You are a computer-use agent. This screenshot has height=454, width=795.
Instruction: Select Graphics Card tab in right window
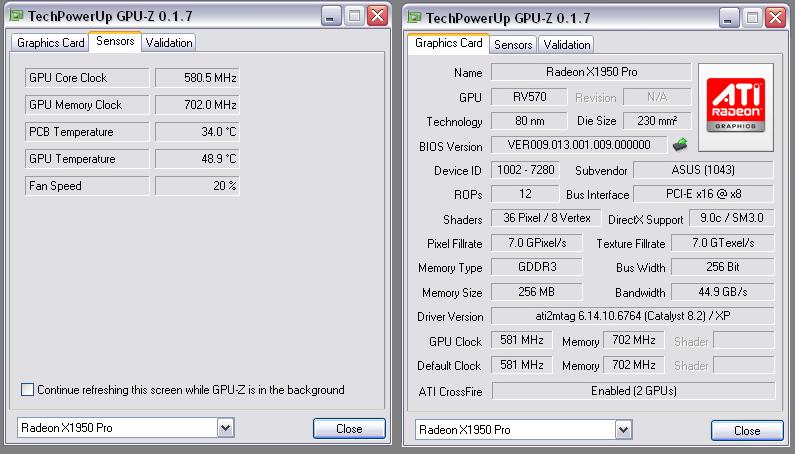click(x=448, y=43)
